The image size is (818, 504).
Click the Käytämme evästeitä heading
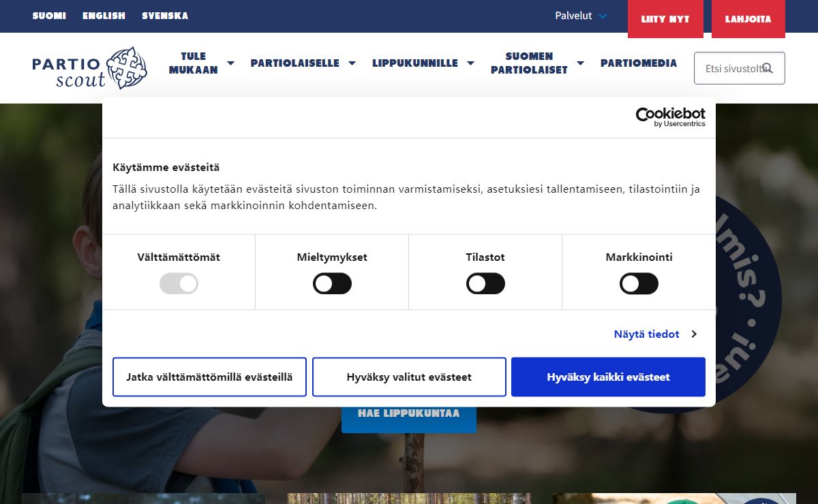166,167
